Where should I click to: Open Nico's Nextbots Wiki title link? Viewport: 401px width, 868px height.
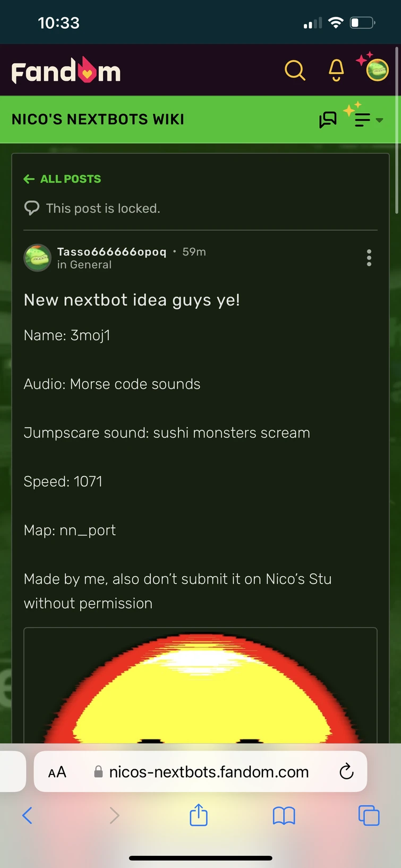point(98,119)
